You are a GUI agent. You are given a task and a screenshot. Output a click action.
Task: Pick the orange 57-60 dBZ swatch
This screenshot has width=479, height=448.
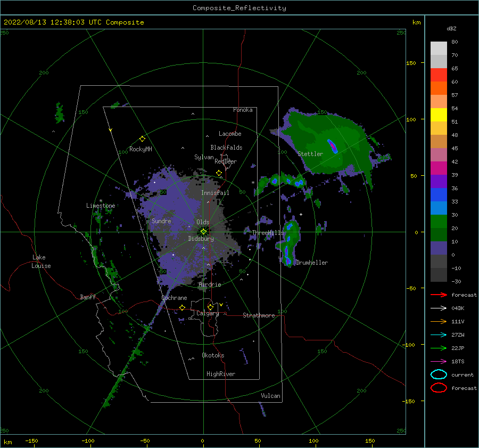439,88
